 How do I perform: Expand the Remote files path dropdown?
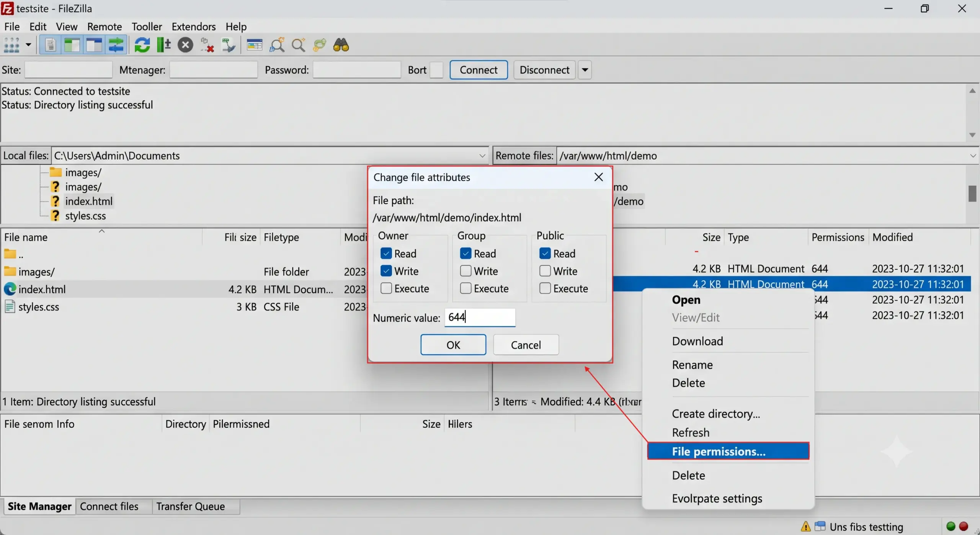[973, 155]
